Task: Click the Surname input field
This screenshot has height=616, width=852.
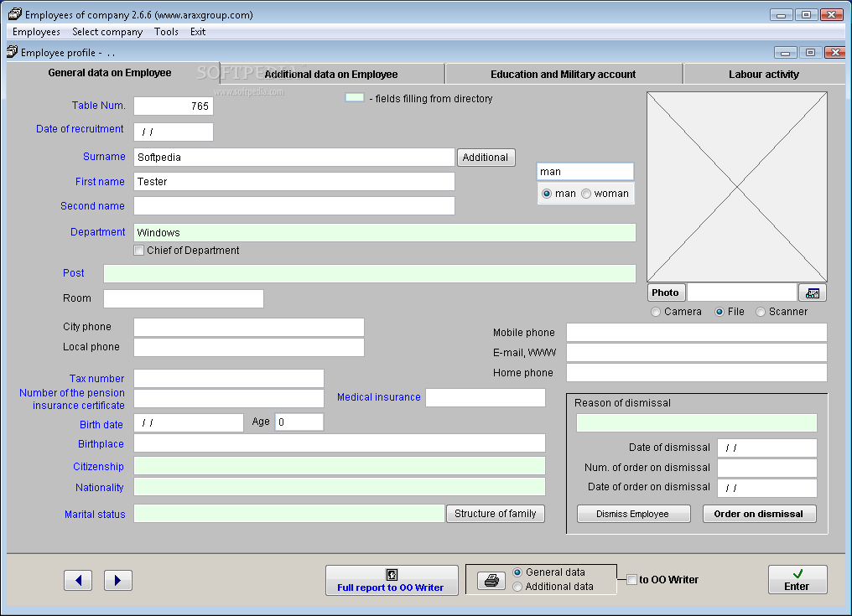Action: pyautogui.click(x=294, y=158)
